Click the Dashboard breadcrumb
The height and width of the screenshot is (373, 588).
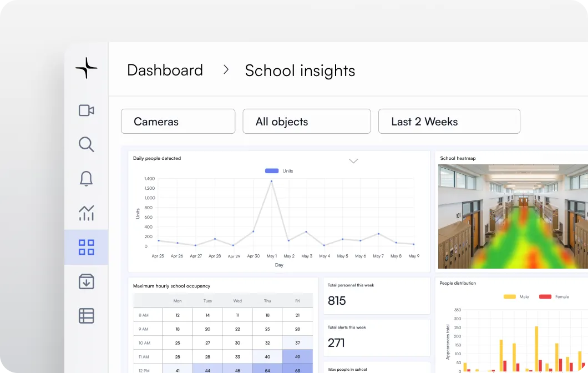165,70
